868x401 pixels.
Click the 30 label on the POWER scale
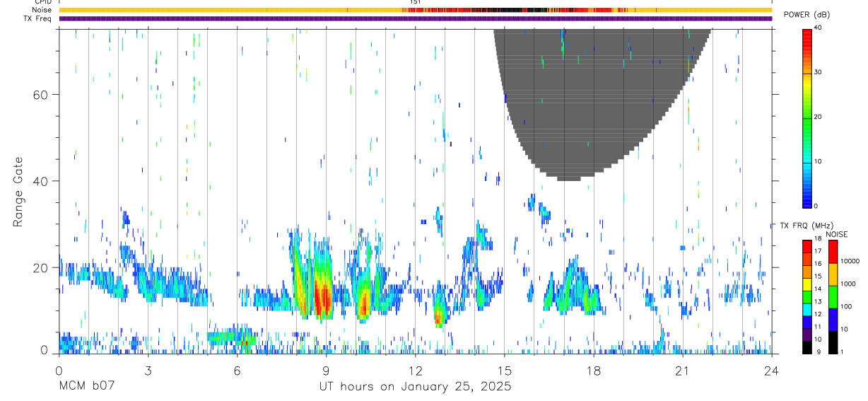pyautogui.click(x=819, y=72)
